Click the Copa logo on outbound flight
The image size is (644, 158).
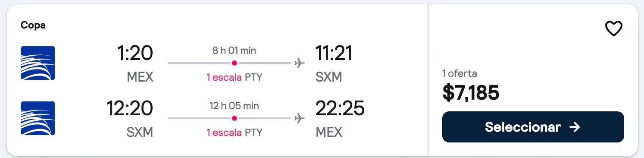pyautogui.click(x=38, y=63)
